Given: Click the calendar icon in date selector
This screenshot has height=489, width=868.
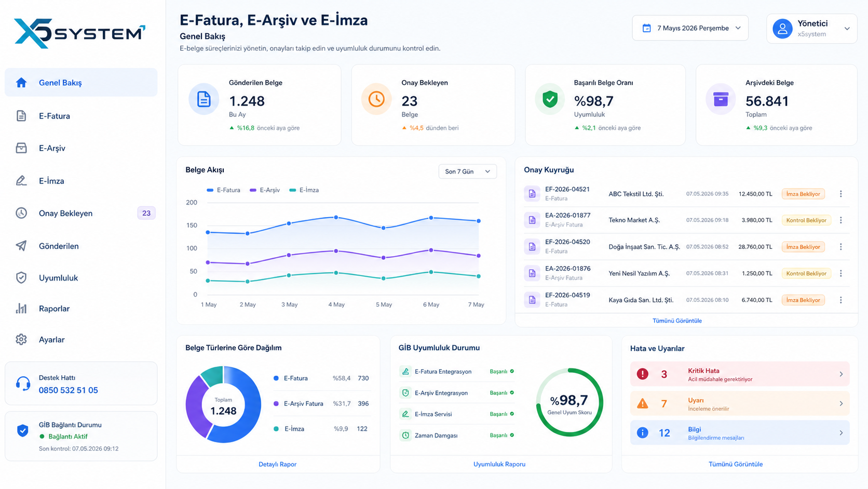Looking at the screenshot, I should click(x=647, y=28).
